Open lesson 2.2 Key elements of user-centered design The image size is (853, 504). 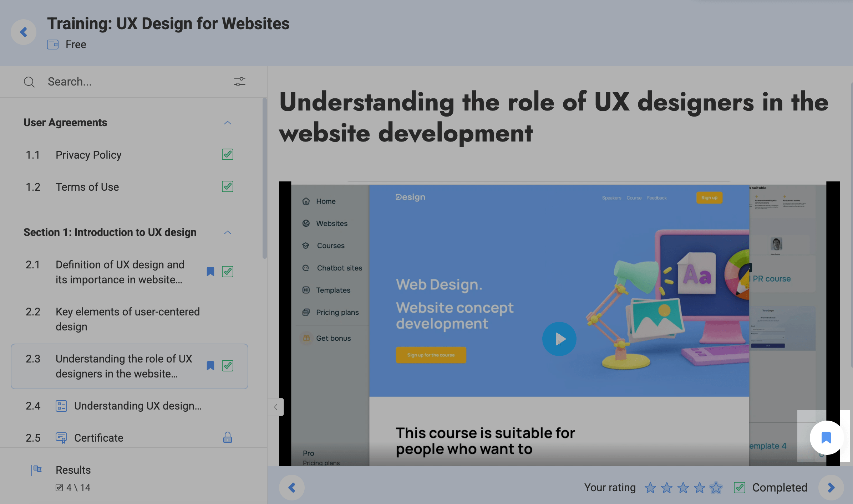127,319
